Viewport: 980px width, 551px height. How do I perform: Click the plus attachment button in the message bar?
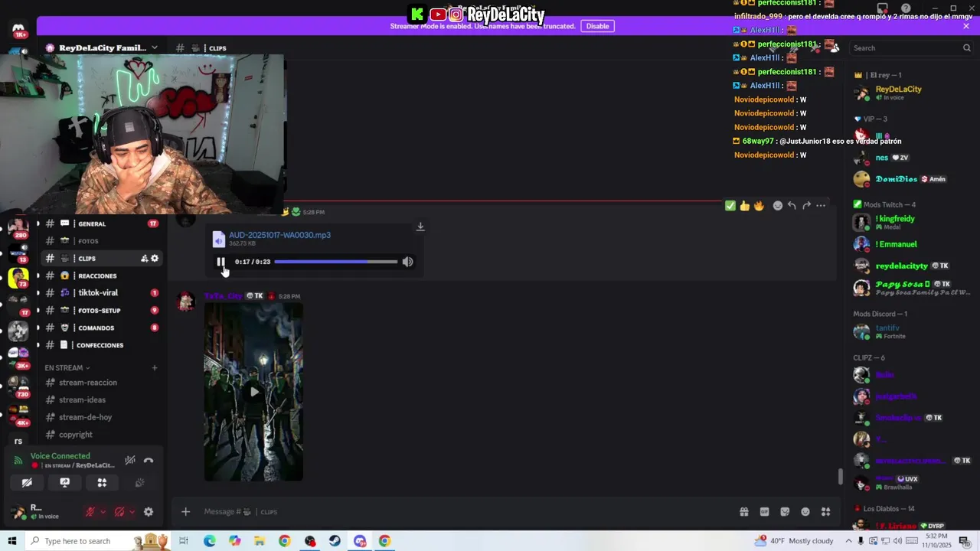click(185, 512)
